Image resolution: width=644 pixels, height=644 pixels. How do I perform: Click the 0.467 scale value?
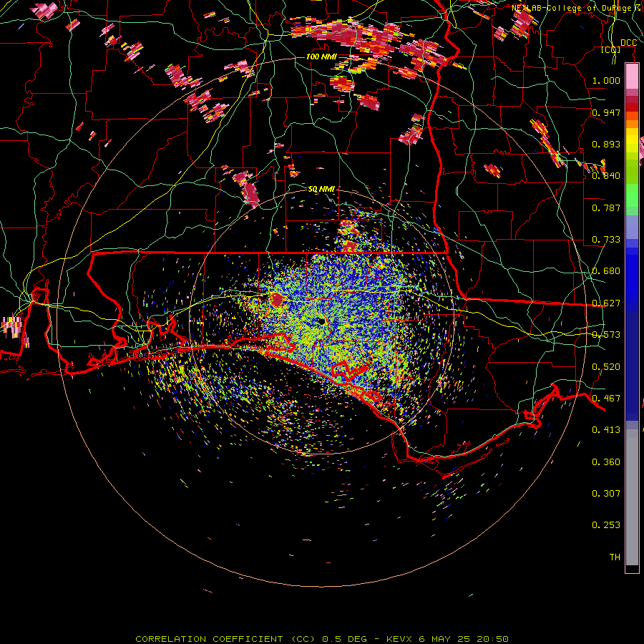tap(606, 398)
